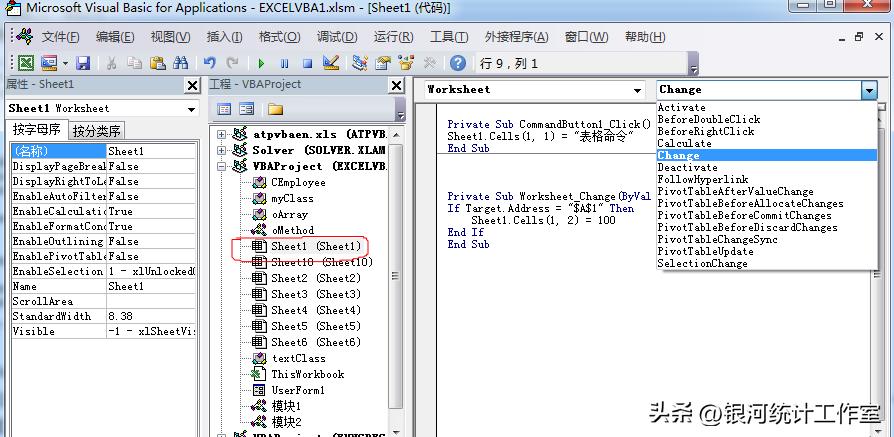Open the 调试(D) menu
Image resolution: width=894 pixels, height=437 pixels.
click(337, 37)
